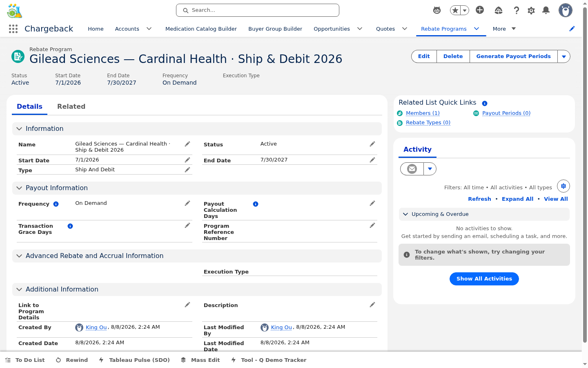Viewport: 588px width, 368px height.
Task: Refresh the activity timeline
Action: [x=479, y=199]
